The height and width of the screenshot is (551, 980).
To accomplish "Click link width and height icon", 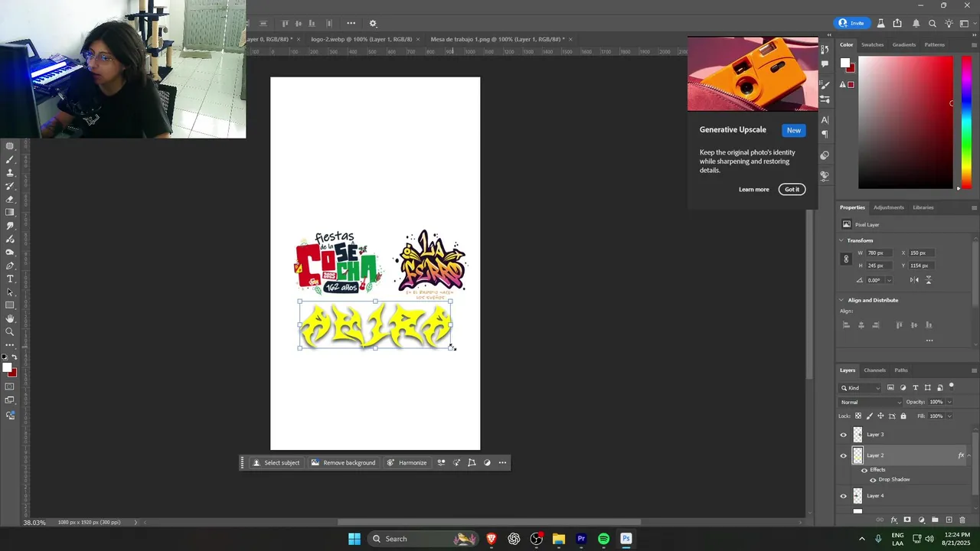I will click(846, 259).
